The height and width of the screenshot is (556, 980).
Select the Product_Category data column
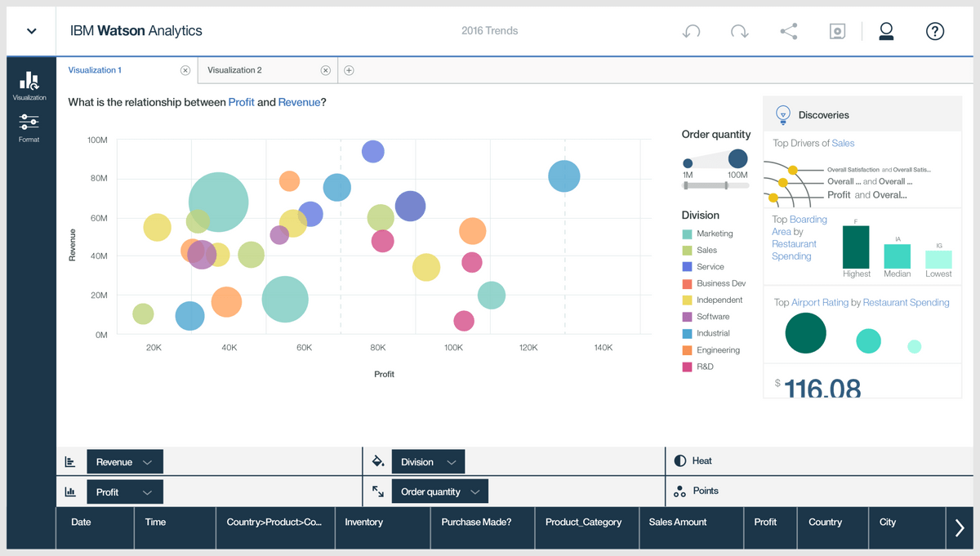586,528
